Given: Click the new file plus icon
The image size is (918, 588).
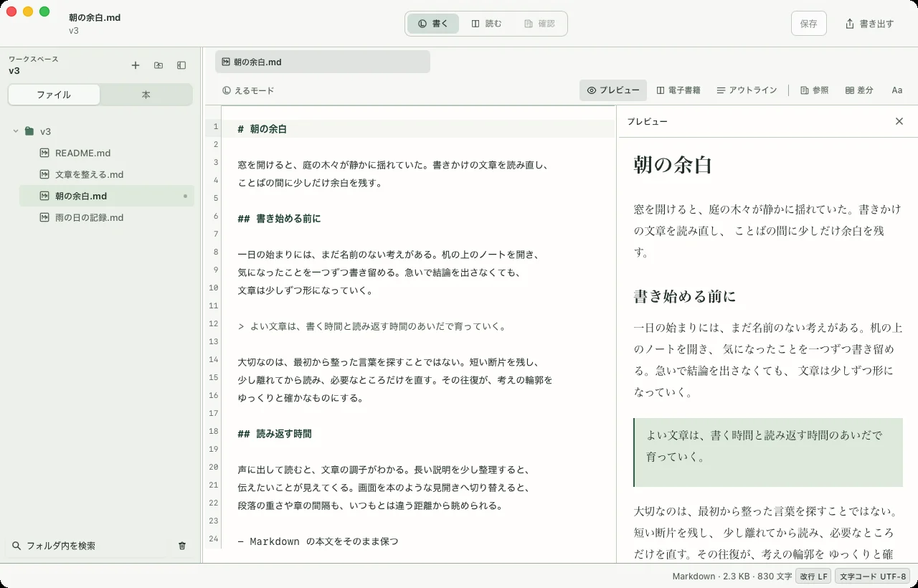Looking at the screenshot, I should click(x=136, y=65).
